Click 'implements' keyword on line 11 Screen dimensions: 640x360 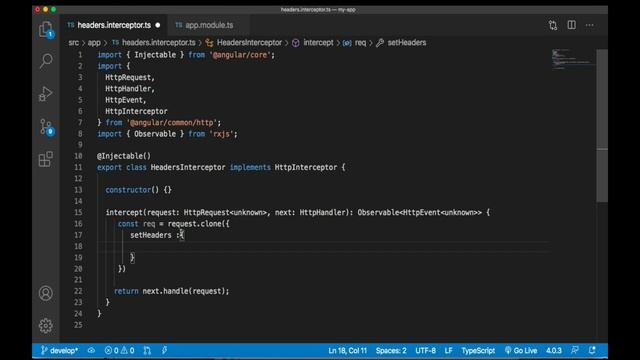(250, 167)
